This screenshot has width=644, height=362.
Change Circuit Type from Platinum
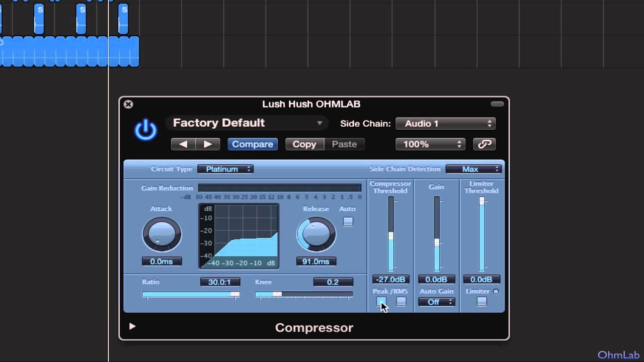tap(225, 169)
